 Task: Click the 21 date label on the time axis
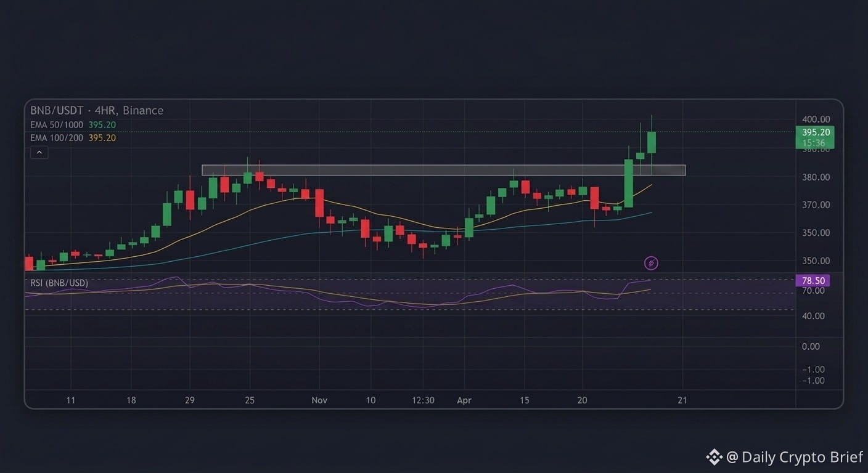(x=682, y=400)
